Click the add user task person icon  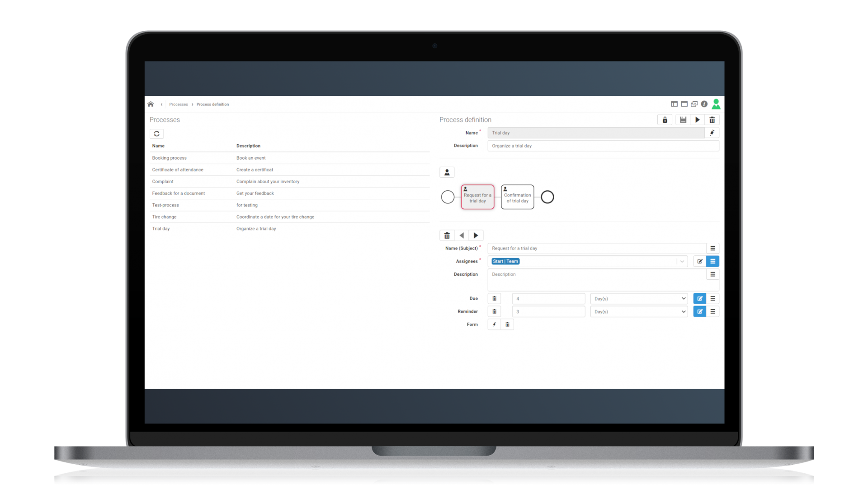point(447,173)
